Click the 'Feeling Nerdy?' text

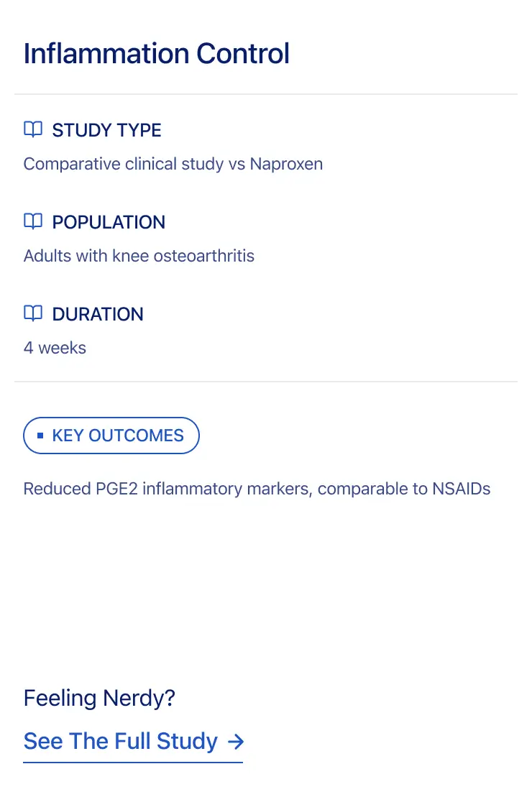99,698
